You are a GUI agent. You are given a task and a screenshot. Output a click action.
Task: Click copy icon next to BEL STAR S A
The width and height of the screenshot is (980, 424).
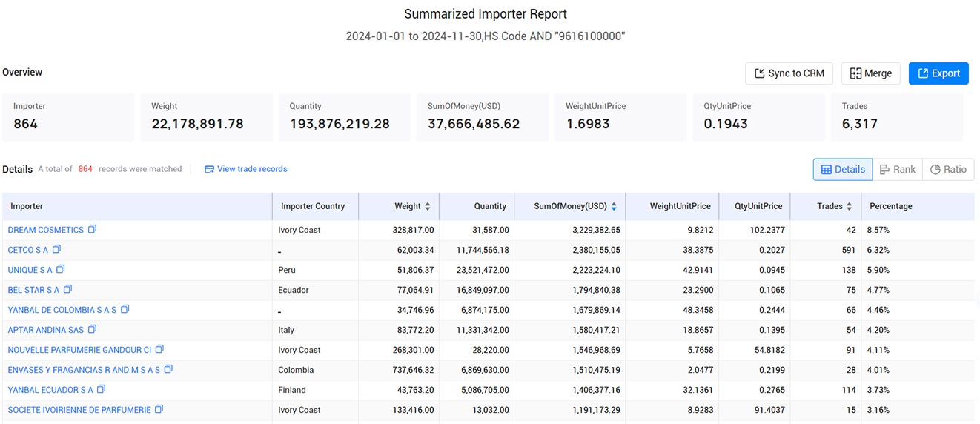pyautogui.click(x=67, y=290)
